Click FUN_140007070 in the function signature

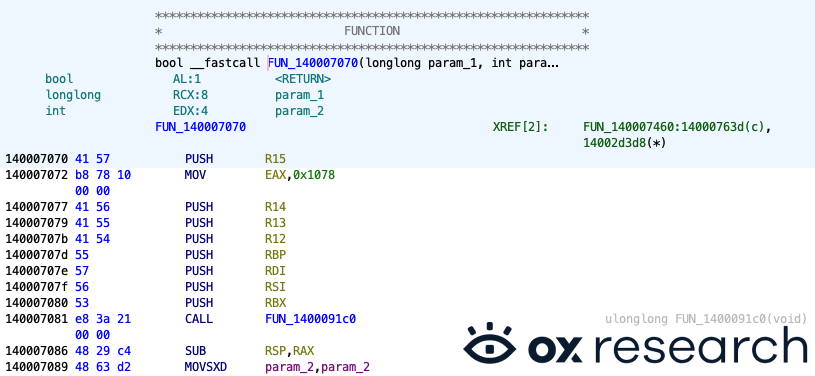click(x=313, y=63)
